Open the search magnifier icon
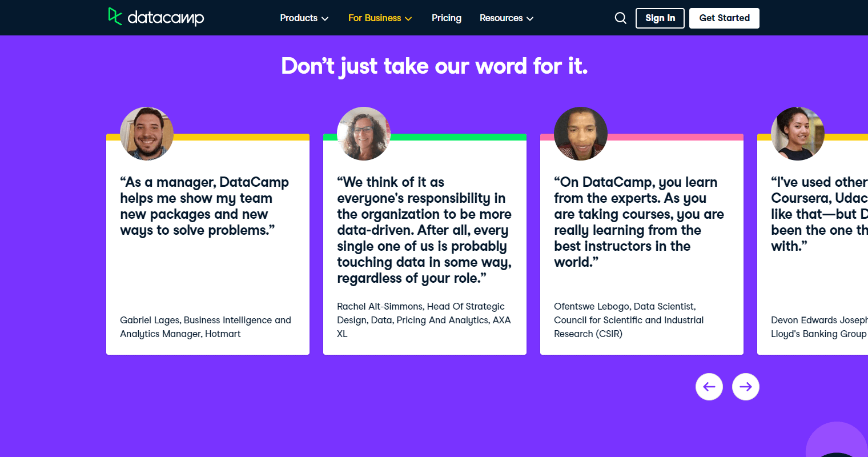Image resolution: width=868 pixels, height=457 pixels. point(620,18)
